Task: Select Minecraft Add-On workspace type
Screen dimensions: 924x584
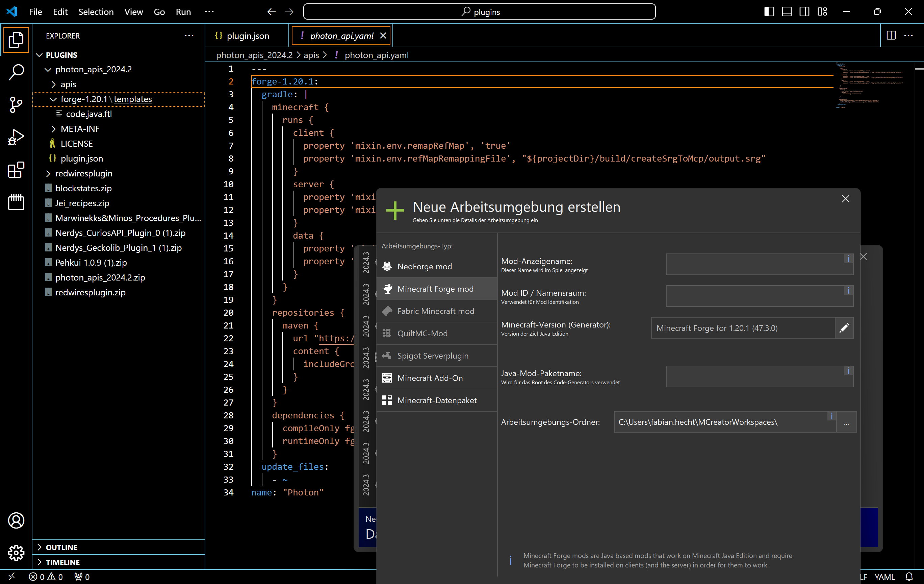Action: pos(437,378)
